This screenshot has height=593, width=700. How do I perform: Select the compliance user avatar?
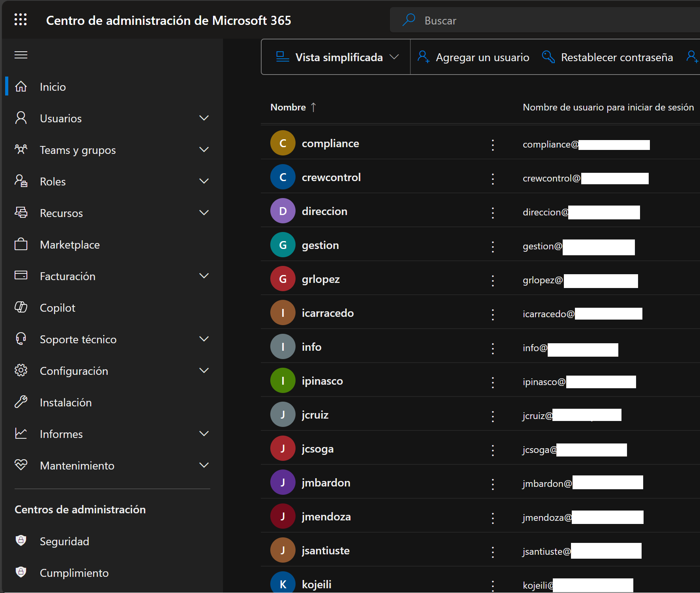pyautogui.click(x=283, y=143)
